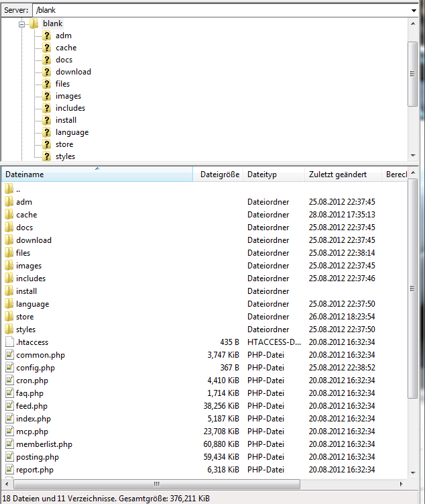Image resolution: width=425 pixels, height=504 pixels.
Task: Click the tree pane vertical scrollbar
Action: pos(413,74)
